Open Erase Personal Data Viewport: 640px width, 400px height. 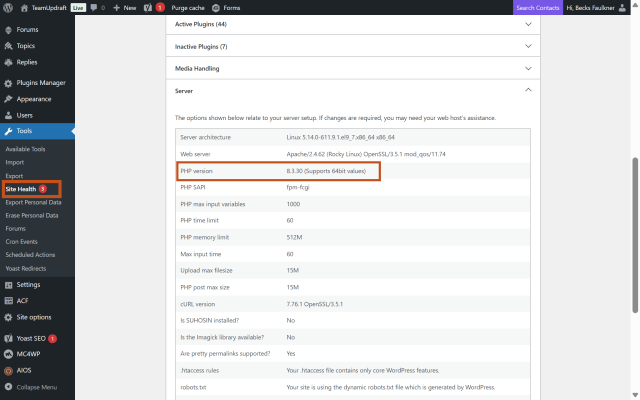pyautogui.click(x=32, y=216)
